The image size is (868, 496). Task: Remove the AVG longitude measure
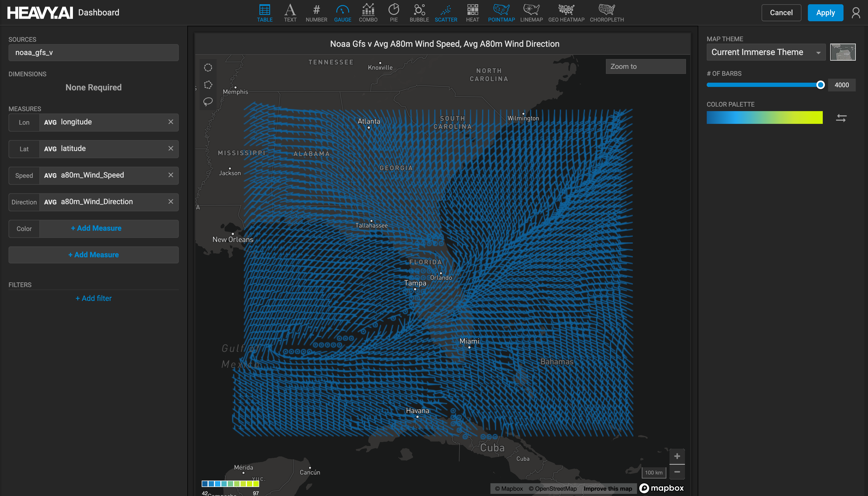pos(171,122)
